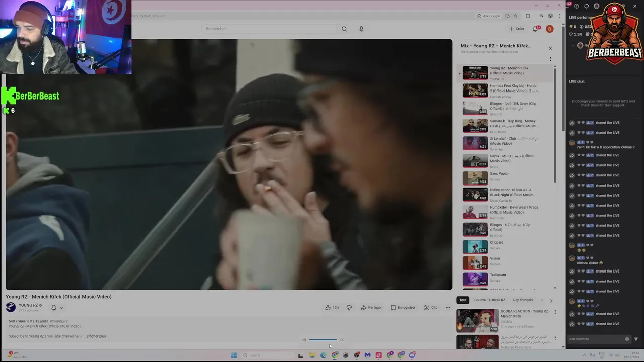This screenshot has width=644, height=362.
Task: Open File Explorer from the taskbar
Action: coord(312,355)
